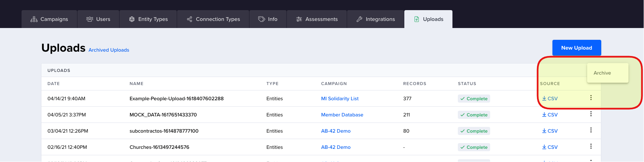This screenshot has height=162, width=644.
Task: Select name MOCK_DATA-1617651433370
Action: point(163,115)
